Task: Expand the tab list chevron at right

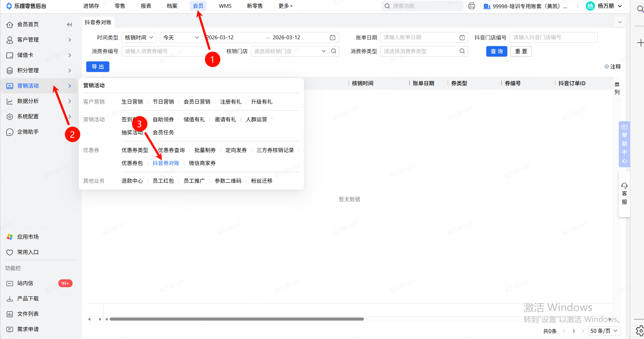Action: 620,22
